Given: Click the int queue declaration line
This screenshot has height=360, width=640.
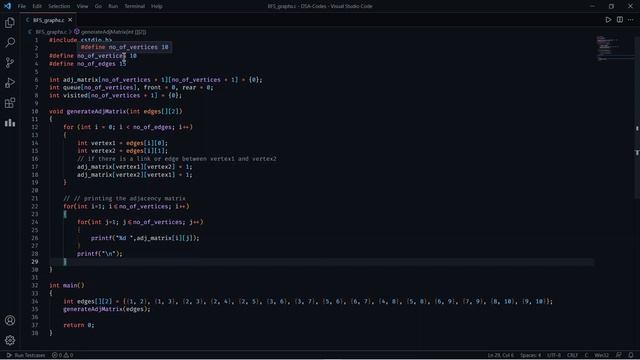Looking at the screenshot, I should point(131,87).
